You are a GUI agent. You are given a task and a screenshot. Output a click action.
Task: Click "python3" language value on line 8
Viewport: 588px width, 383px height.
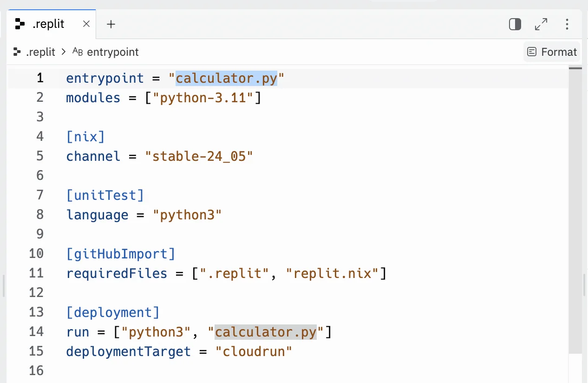tap(187, 215)
